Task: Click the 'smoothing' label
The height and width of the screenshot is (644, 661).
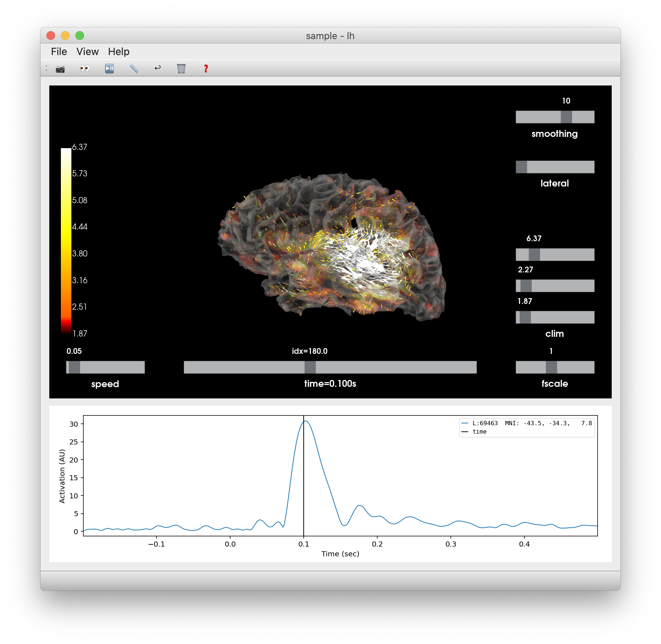Action: point(554,134)
